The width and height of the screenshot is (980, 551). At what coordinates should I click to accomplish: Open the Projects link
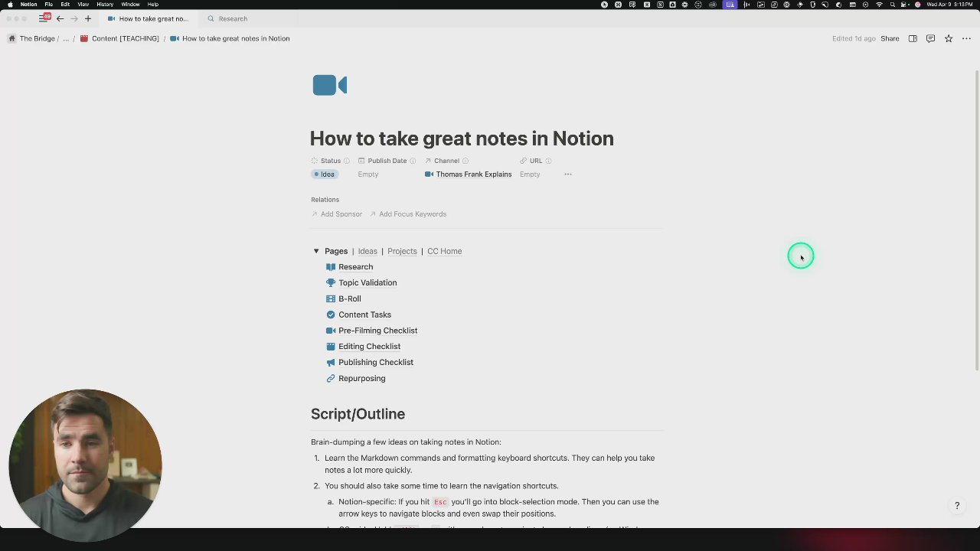402,251
